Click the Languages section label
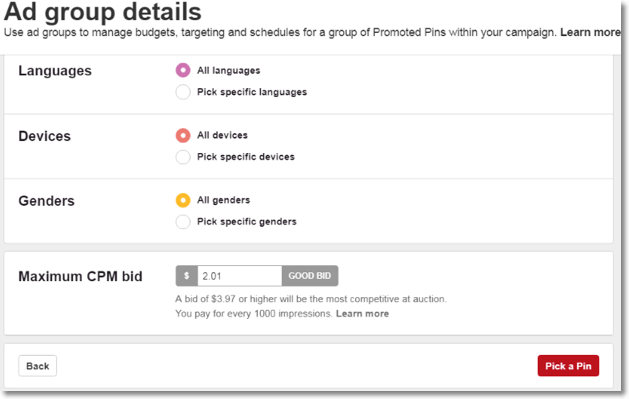This screenshot has height=399, width=629. click(x=55, y=71)
